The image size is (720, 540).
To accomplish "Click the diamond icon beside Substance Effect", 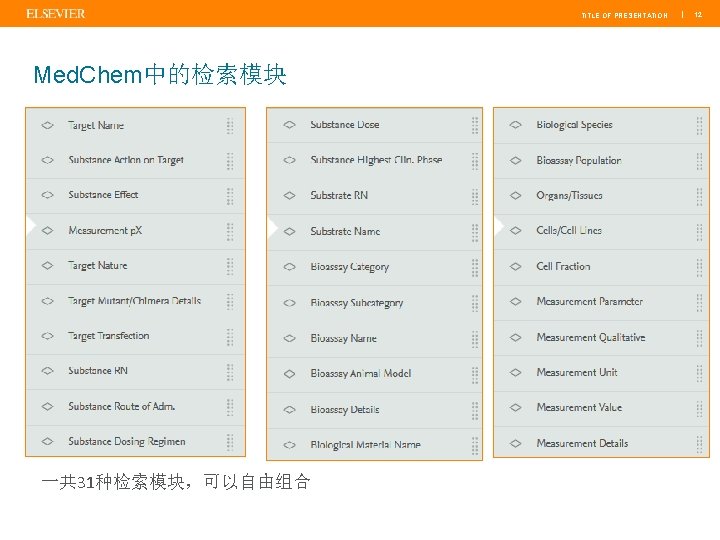I will click(47, 195).
